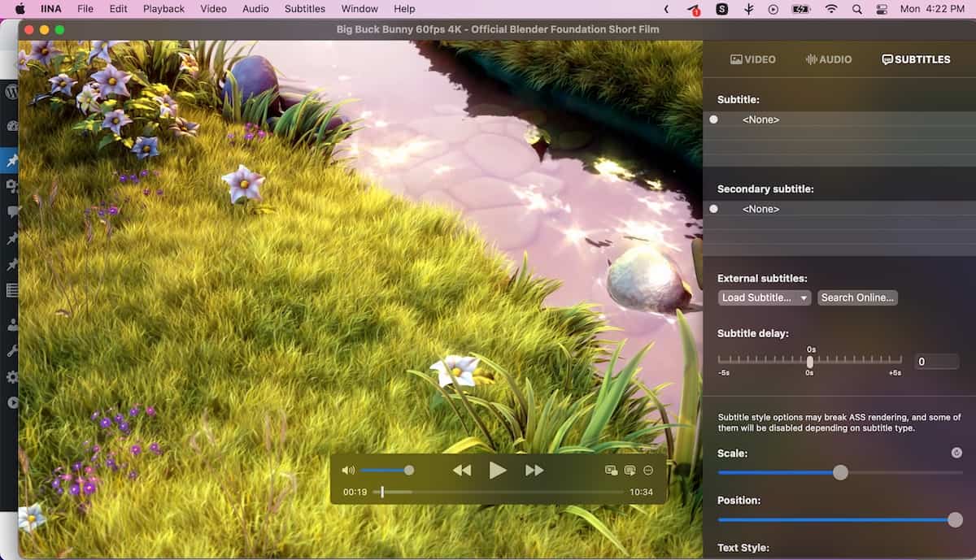Click the subtitle Scale slider handle
The height and width of the screenshot is (560, 976).
click(x=840, y=472)
